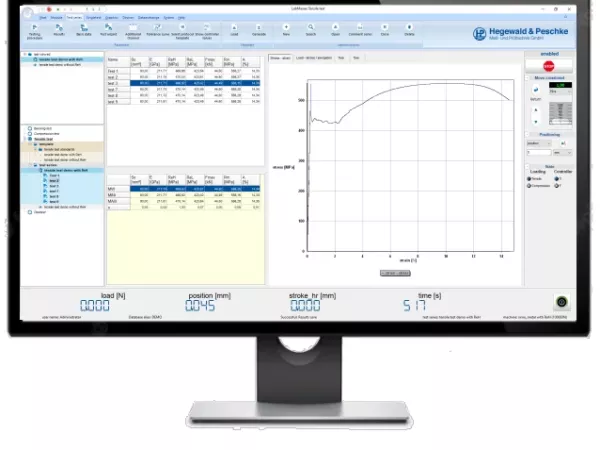Select the Tensile loading mode radio button
This screenshot has height=450, width=600.
pos(528,179)
